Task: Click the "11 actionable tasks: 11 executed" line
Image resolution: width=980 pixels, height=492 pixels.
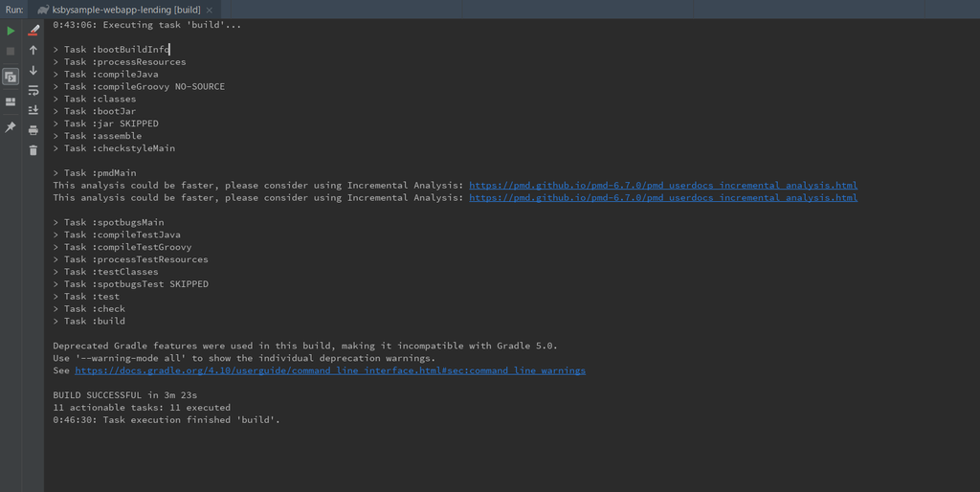Action: pyautogui.click(x=142, y=408)
